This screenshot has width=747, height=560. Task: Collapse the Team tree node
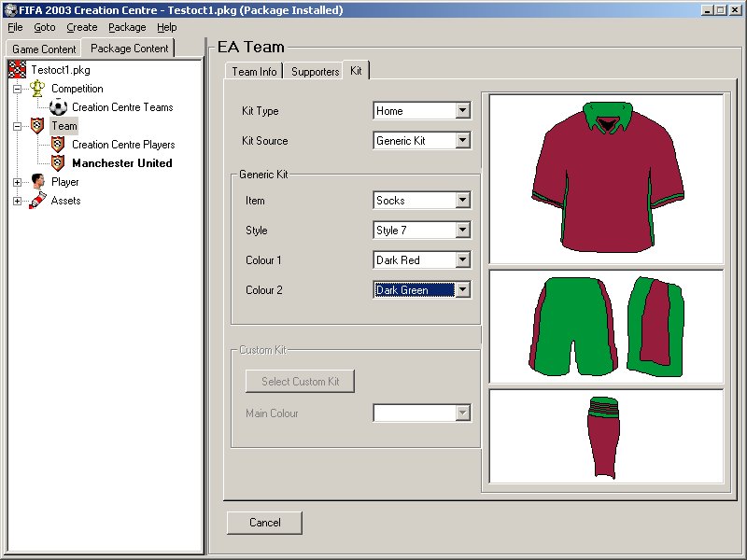[x=17, y=126]
